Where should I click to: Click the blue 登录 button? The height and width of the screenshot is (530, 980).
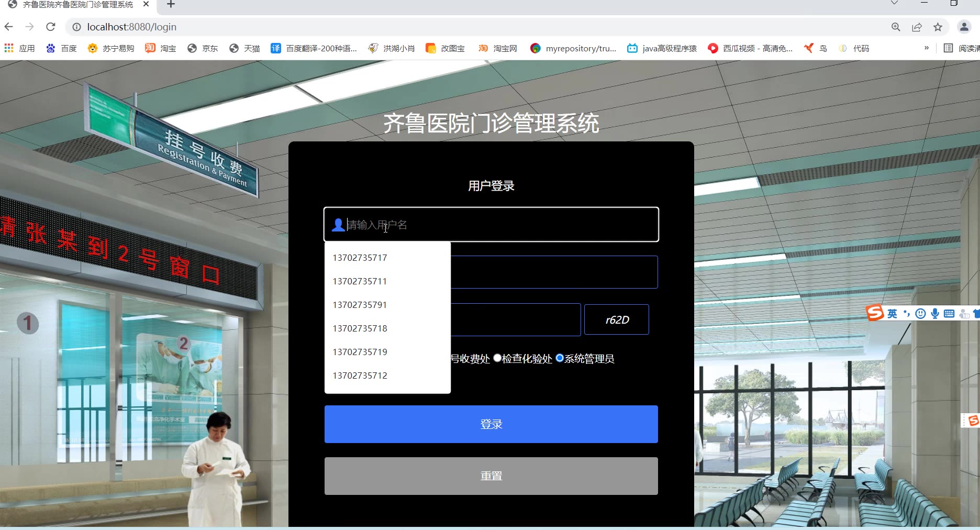(x=491, y=424)
